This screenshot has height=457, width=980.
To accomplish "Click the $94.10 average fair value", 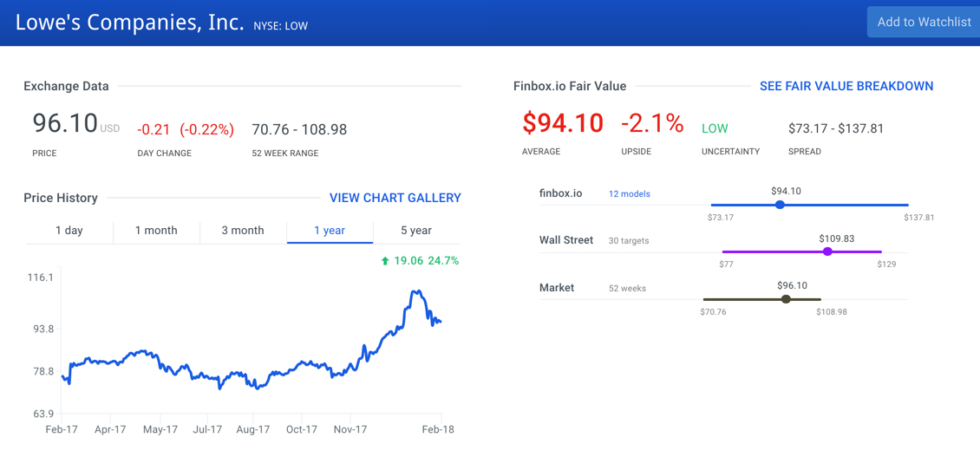I will click(x=562, y=123).
